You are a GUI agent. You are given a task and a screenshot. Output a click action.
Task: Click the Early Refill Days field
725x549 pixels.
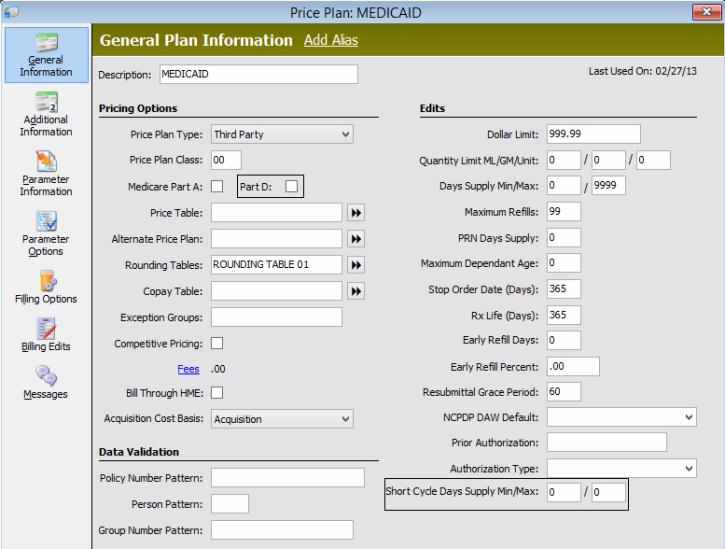pyautogui.click(x=564, y=340)
